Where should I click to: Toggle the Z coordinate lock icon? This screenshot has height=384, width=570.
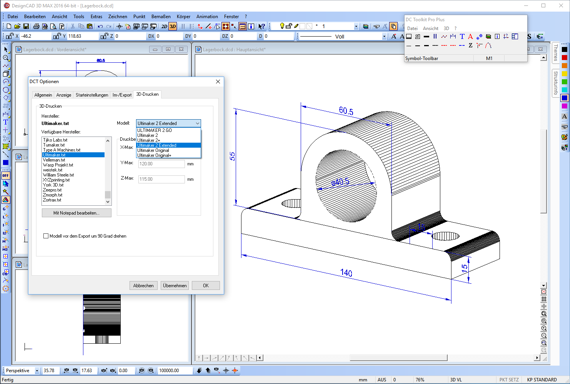[104, 36]
